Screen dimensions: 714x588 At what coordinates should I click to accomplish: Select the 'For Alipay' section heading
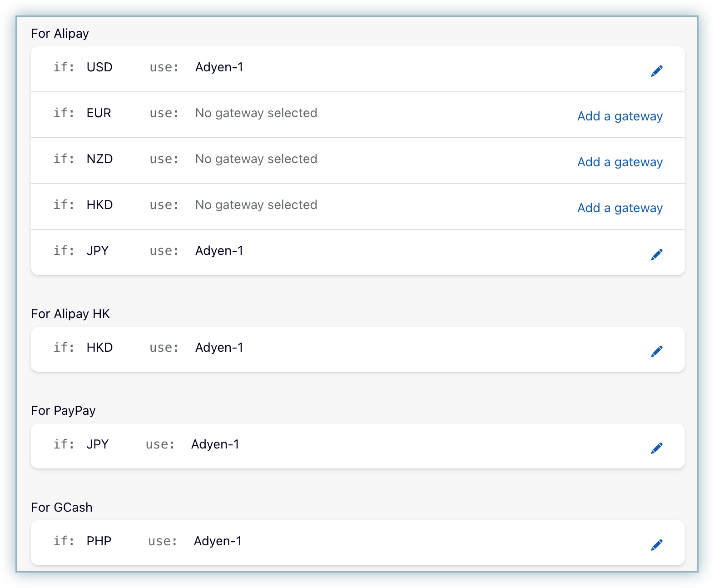pos(60,34)
